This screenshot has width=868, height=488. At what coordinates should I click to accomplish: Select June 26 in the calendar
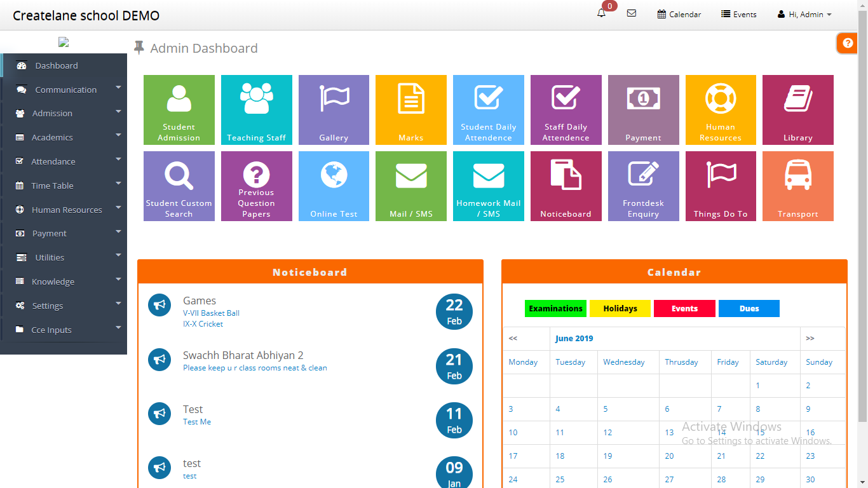tap(607, 480)
